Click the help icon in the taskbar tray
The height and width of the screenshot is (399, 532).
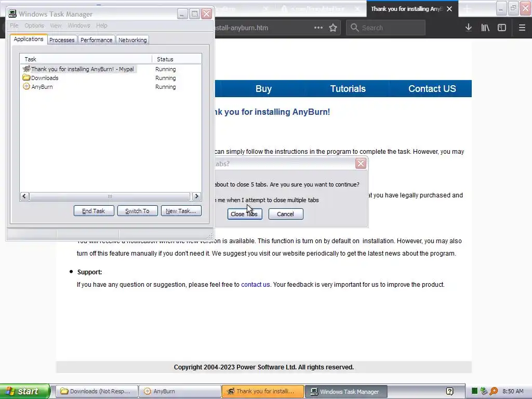click(449, 392)
